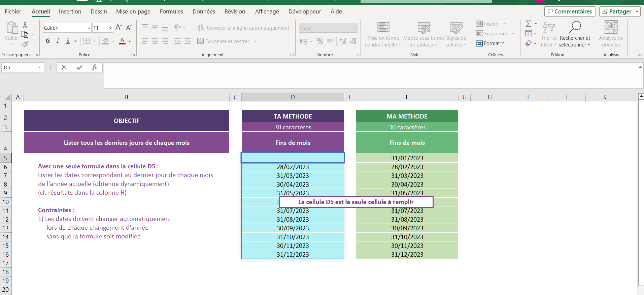The height and width of the screenshot is (295, 644).
Task: Click Insérer cells button
Action: tap(488, 24)
